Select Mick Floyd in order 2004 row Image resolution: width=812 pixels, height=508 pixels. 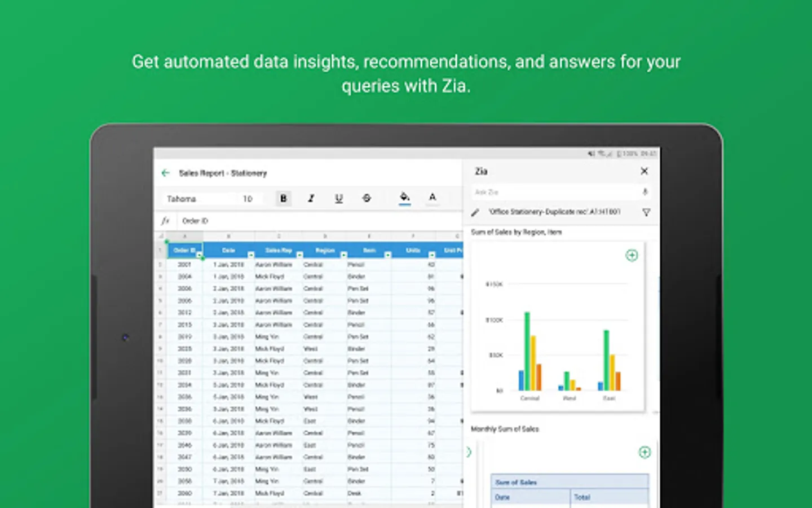tap(279, 277)
